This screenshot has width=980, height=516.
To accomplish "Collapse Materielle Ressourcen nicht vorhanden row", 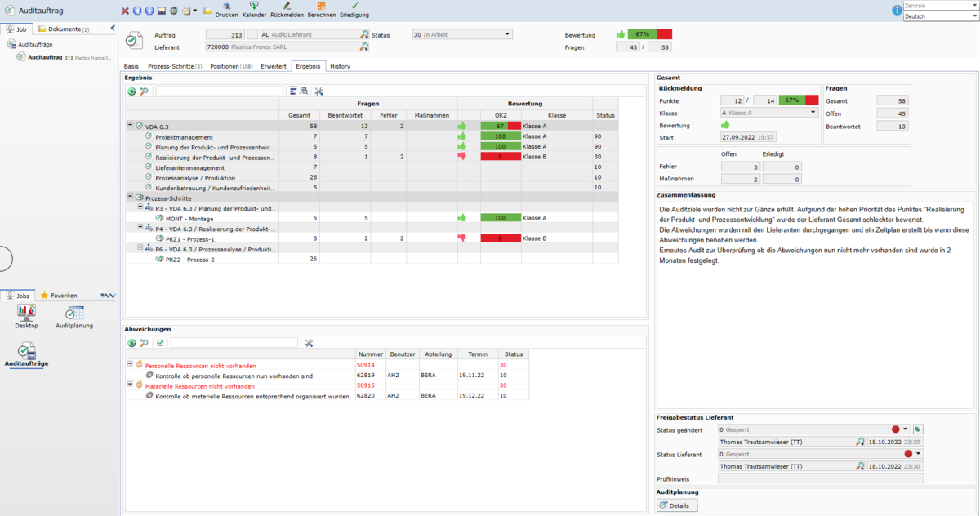I will tap(130, 385).
